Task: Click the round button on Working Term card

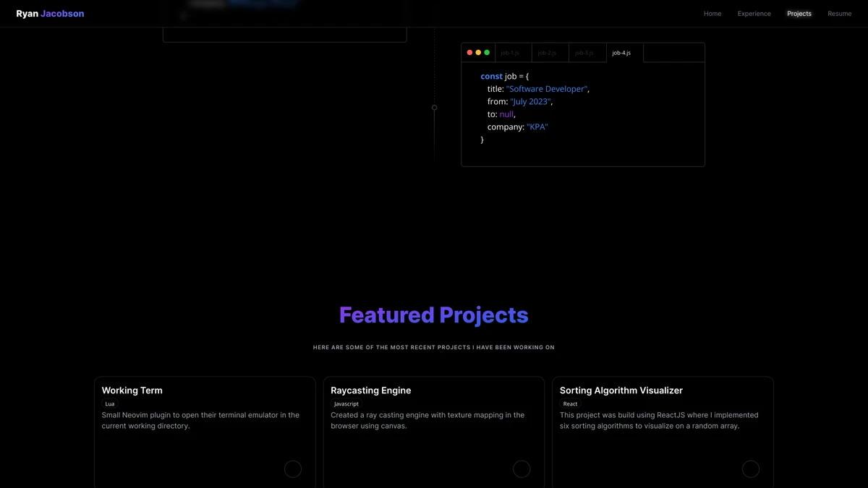Action: pyautogui.click(x=293, y=469)
